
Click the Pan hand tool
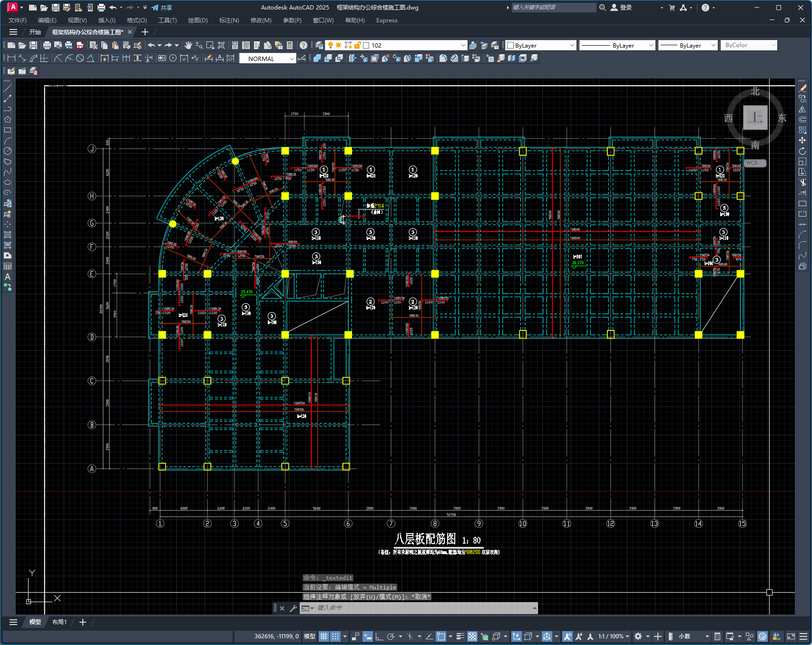point(188,45)
